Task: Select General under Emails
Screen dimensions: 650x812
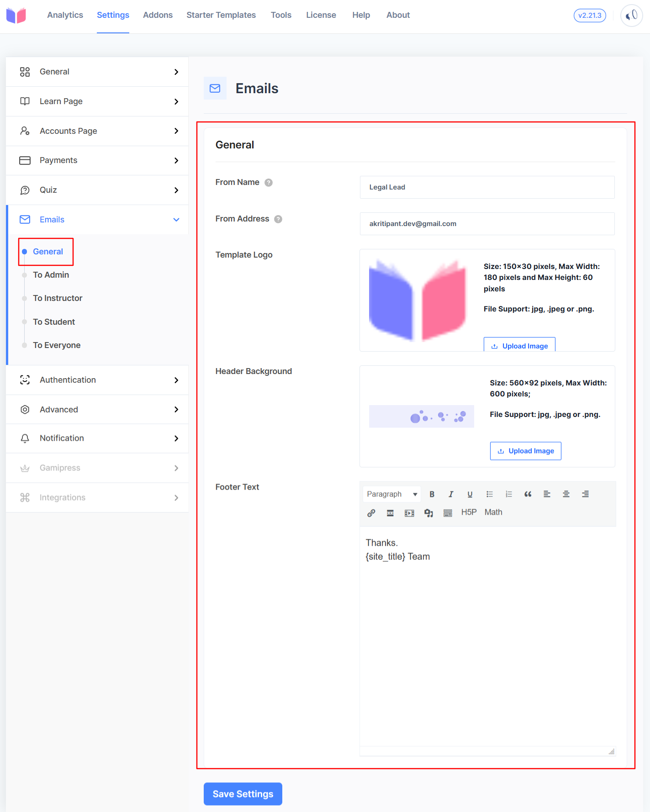Action: coord(48,252)
